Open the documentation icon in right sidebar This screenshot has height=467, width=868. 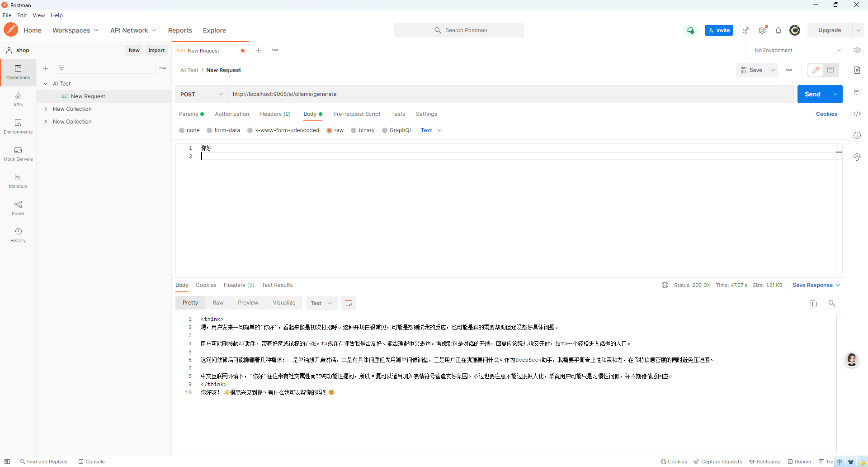coord(857,70)
